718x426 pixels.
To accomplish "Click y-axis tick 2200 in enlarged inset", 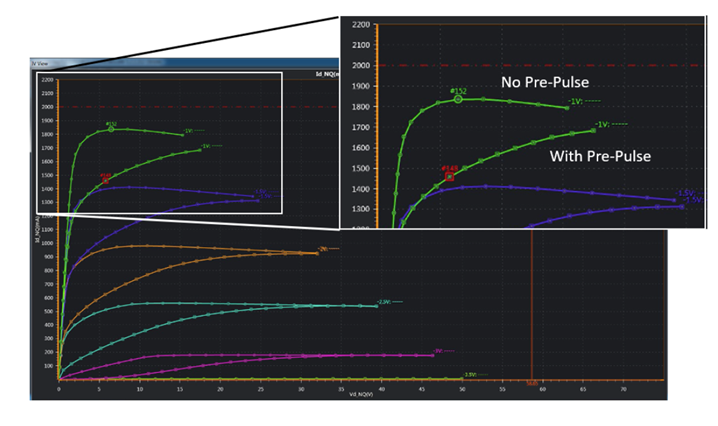I will 361,25.
